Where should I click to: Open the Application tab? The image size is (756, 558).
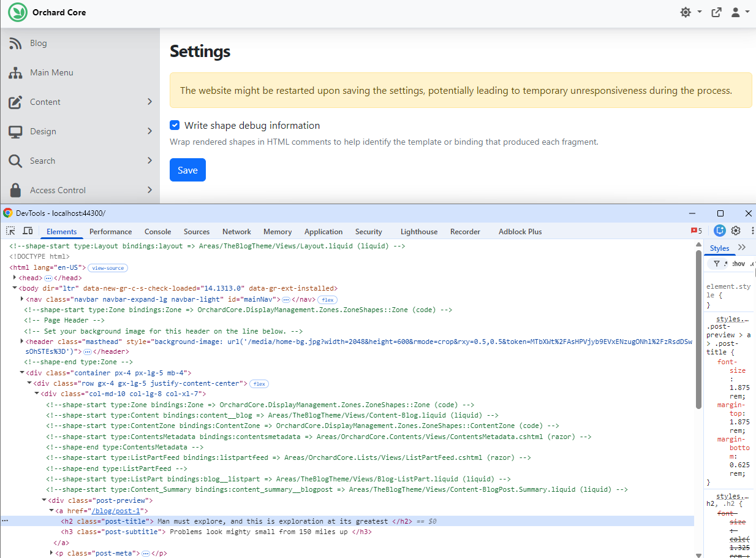click(323, 232)
